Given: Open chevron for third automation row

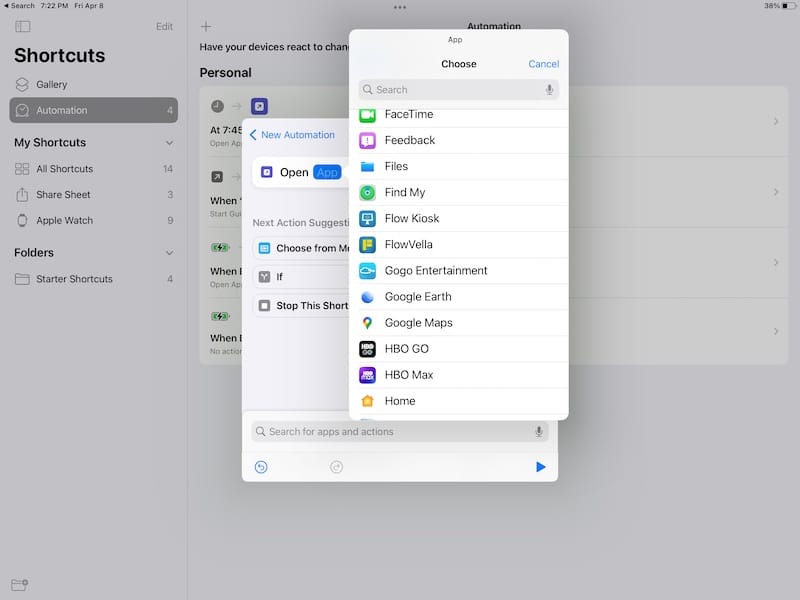Looking at the screenshot, I should [776, 262].
